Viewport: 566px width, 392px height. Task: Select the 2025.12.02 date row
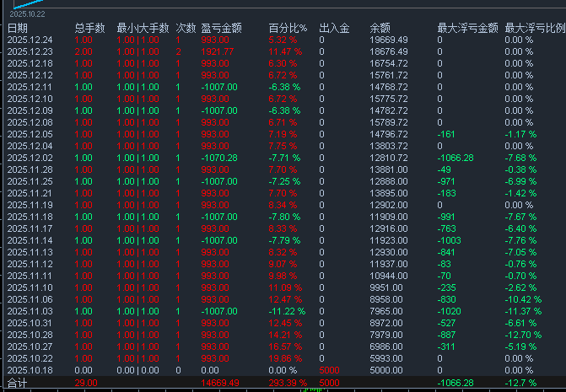coord(30,158)
